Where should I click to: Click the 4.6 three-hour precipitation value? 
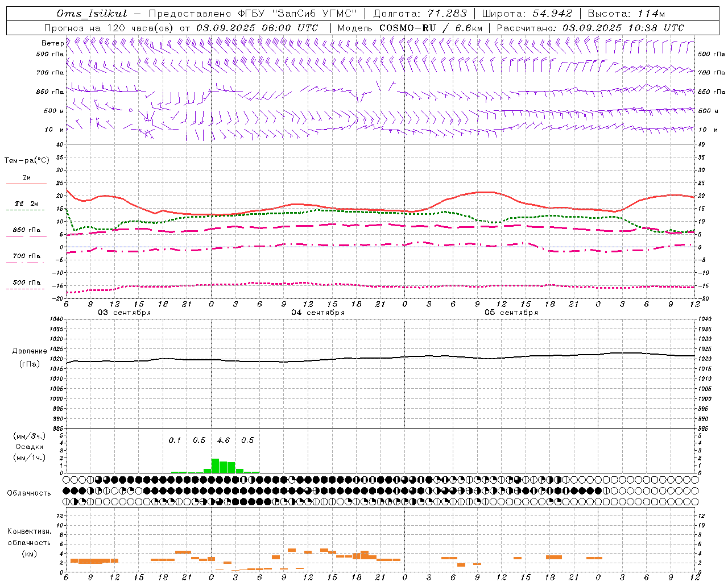coord(224,440)
